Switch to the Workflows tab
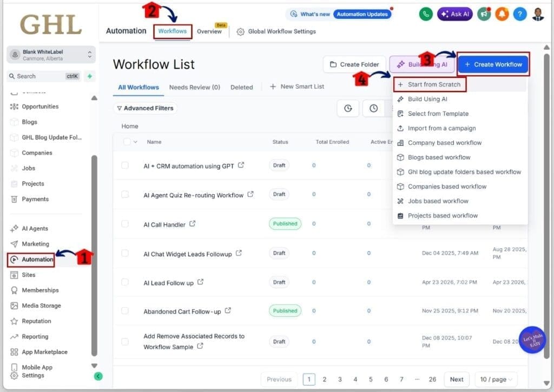Screen dimensions: 554x392 click(x=173, y=31)
